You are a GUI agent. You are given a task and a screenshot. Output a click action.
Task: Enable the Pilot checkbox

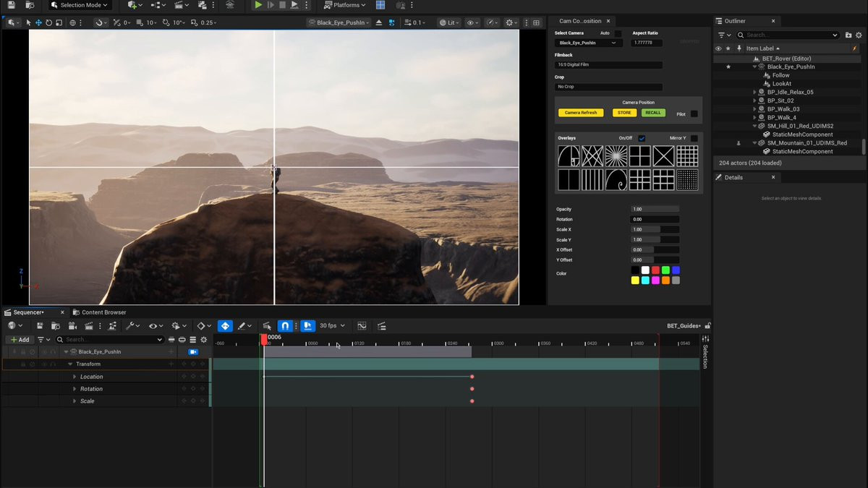(694, 114)
